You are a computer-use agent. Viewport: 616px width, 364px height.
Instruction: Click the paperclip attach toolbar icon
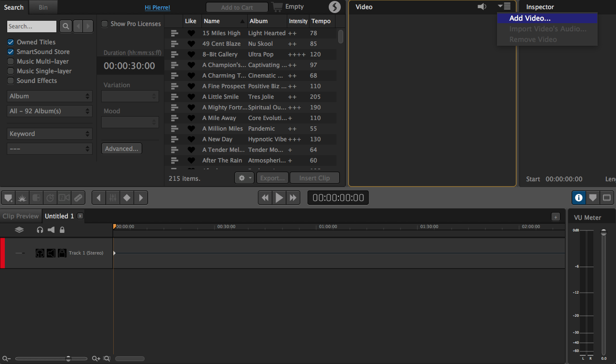78,198
